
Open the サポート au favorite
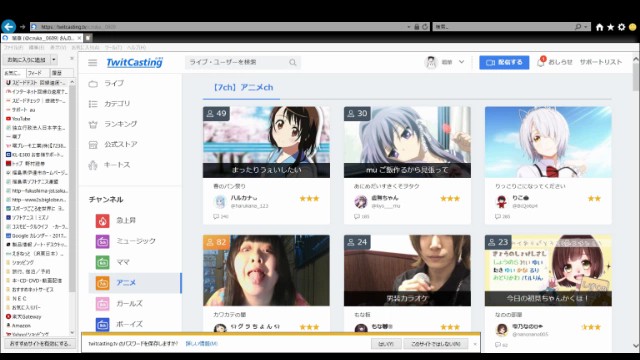coord(20,110)
